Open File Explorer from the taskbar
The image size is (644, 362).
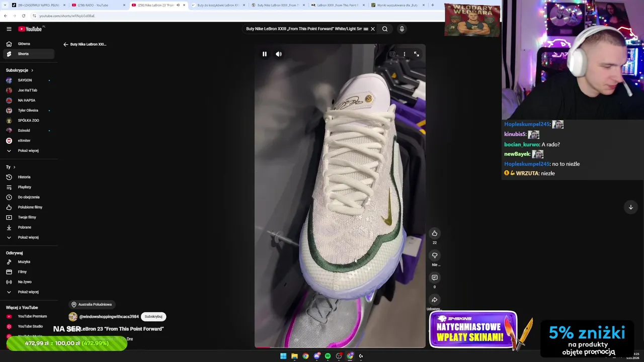click(x=294, y=356)
